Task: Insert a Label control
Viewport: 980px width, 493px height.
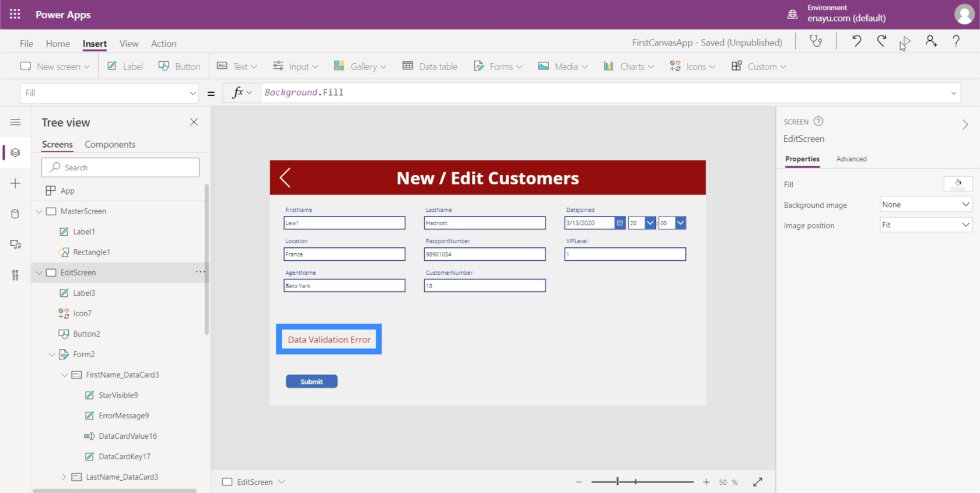Action: (125, 67)
